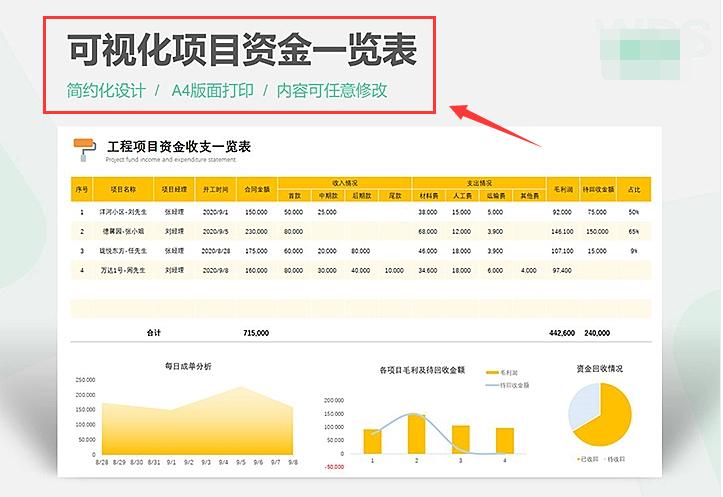This screenshot has height=497, width=723.
Task: Click project name 瑞悦东方-任先生
Action: pos(123,251)
